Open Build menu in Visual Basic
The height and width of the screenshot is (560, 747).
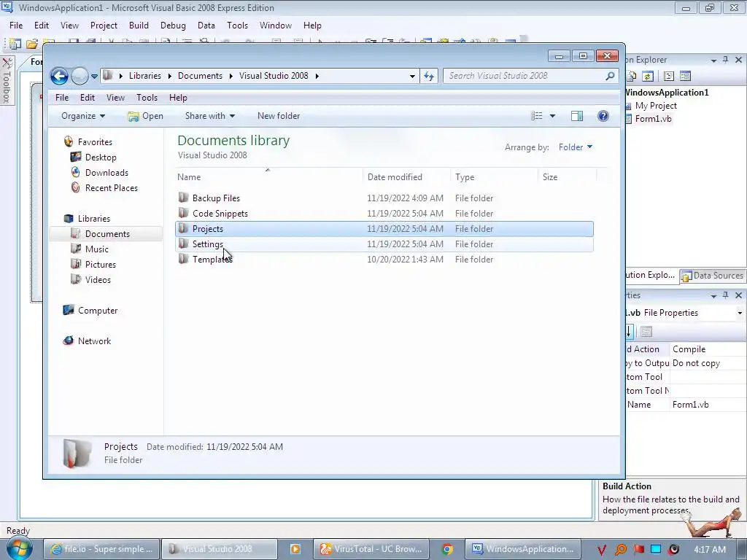click(139, 26)
